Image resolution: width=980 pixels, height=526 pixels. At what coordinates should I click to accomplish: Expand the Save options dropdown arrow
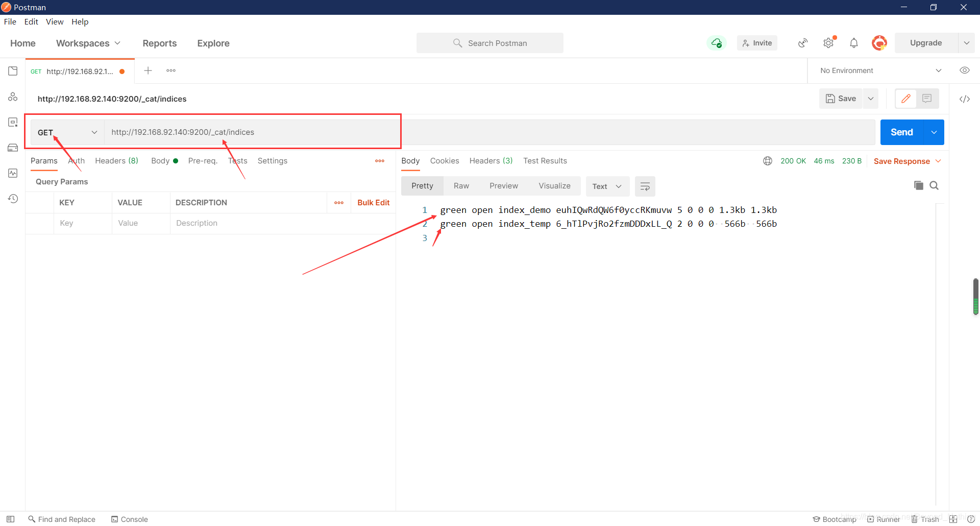pyautogui.click(x=871, y=99)
